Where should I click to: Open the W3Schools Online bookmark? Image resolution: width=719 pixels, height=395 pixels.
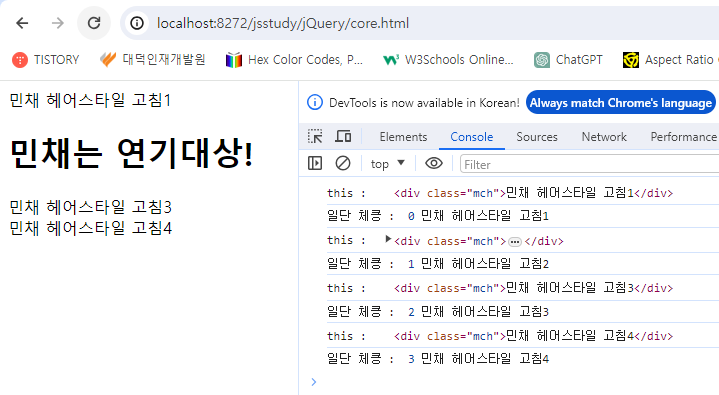448,60
